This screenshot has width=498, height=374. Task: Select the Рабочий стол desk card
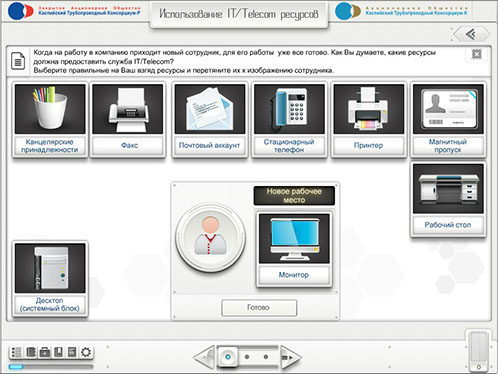pos(448,199)
